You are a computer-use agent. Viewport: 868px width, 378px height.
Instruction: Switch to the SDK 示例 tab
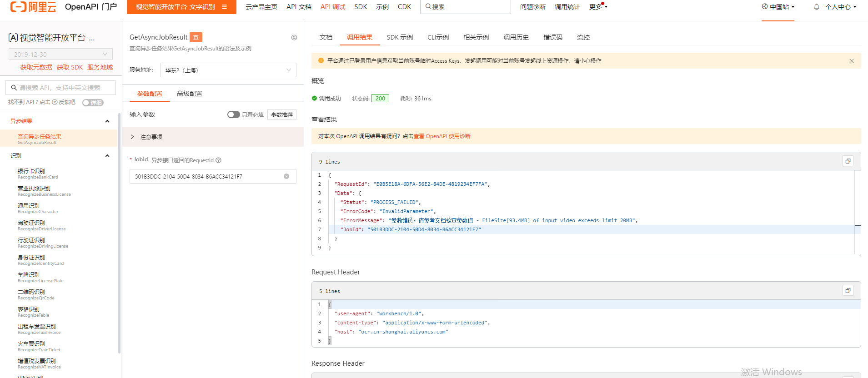coord(400,37)
